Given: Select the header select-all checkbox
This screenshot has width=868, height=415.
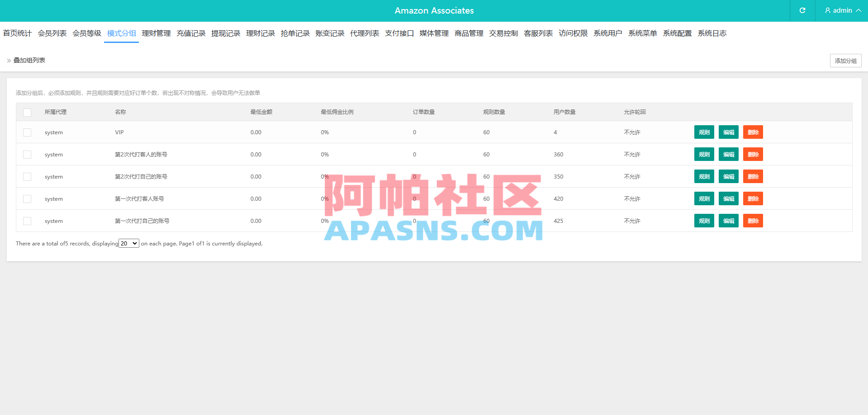Looking at the screenshot, I should point(27,112).
